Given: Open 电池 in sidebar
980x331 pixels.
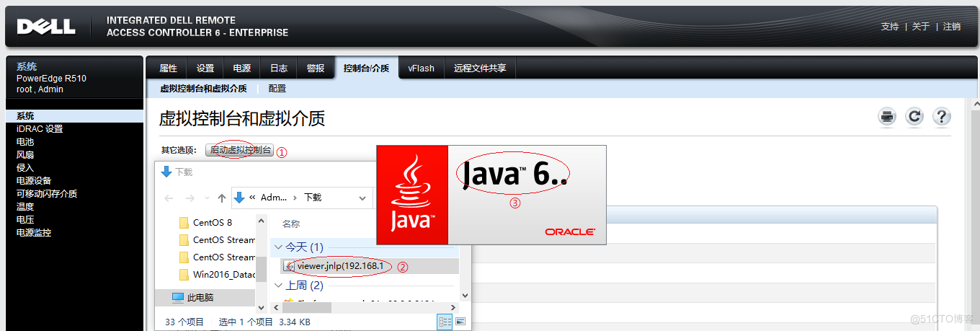Looking at the screenshot, I should tap(25, 142).
